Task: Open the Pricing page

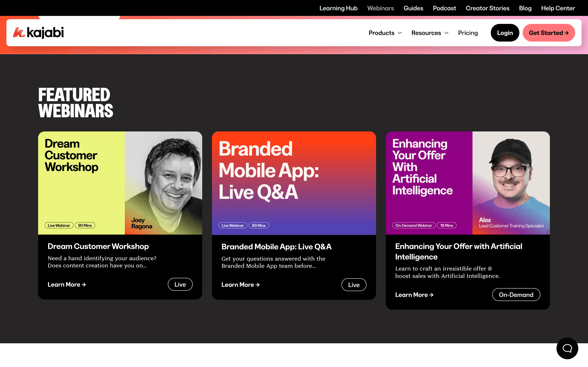Action: [x=468, y=33]
